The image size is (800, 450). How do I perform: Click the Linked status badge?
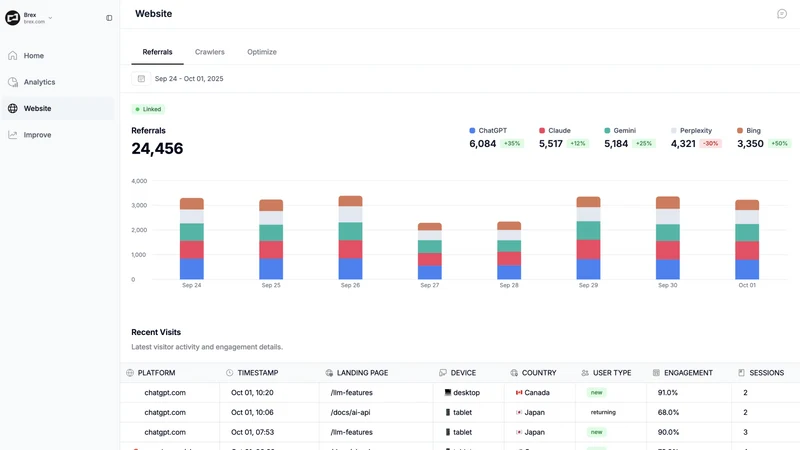coord(148,109)
